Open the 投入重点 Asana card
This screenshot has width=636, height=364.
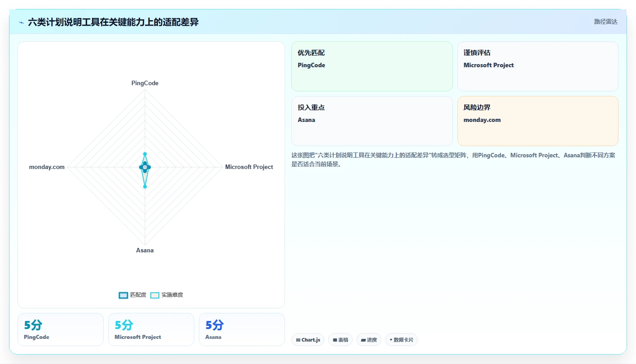[372, 121]
